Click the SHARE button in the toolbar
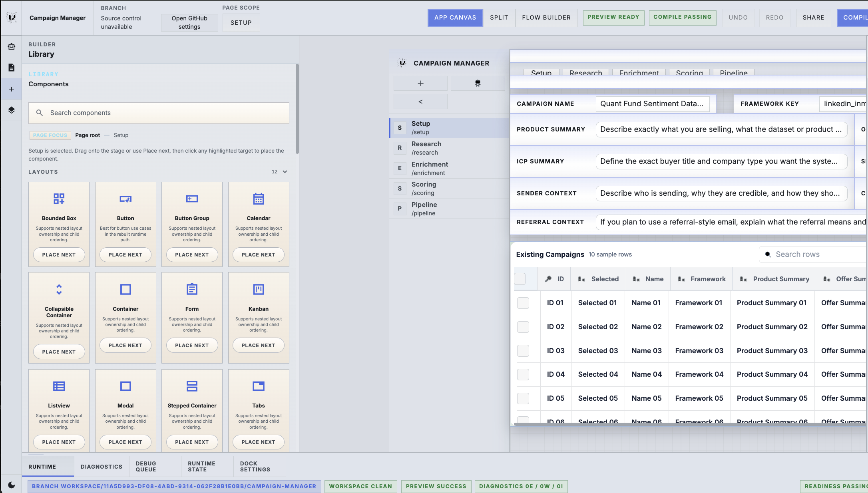868x493 pixels. 813,18
